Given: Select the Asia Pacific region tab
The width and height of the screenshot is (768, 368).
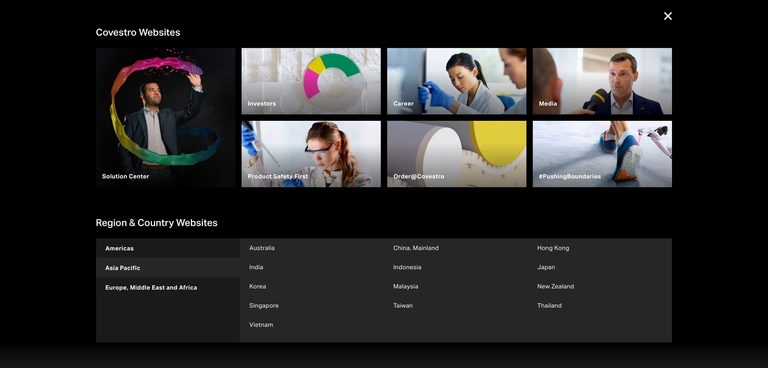Looking at the screenshot, I should tap(168, 268).
